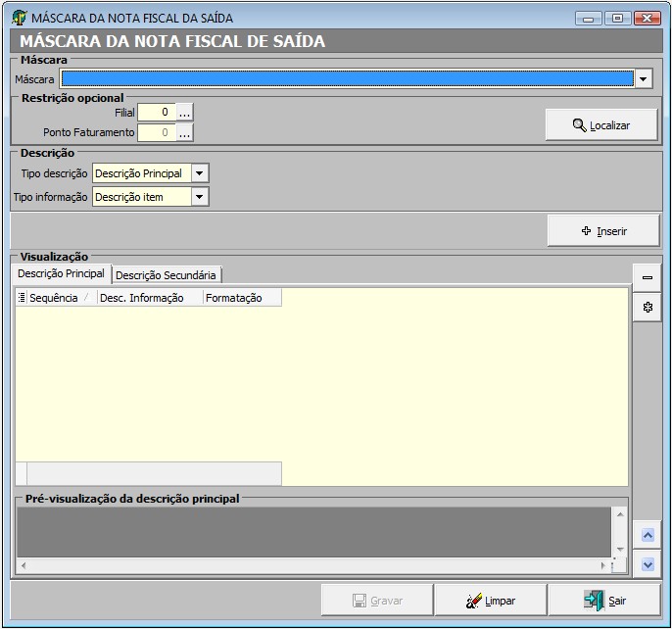This screenshot has width=672, height=629.
Task: Select the Descrição Principal tab
Action: tap(61, 274)
